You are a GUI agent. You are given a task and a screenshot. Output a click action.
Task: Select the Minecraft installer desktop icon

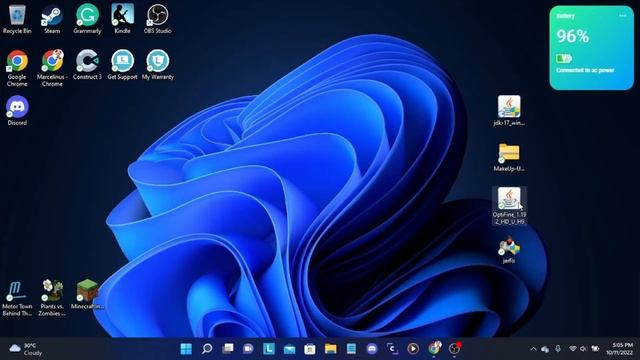tap(87, 294)
